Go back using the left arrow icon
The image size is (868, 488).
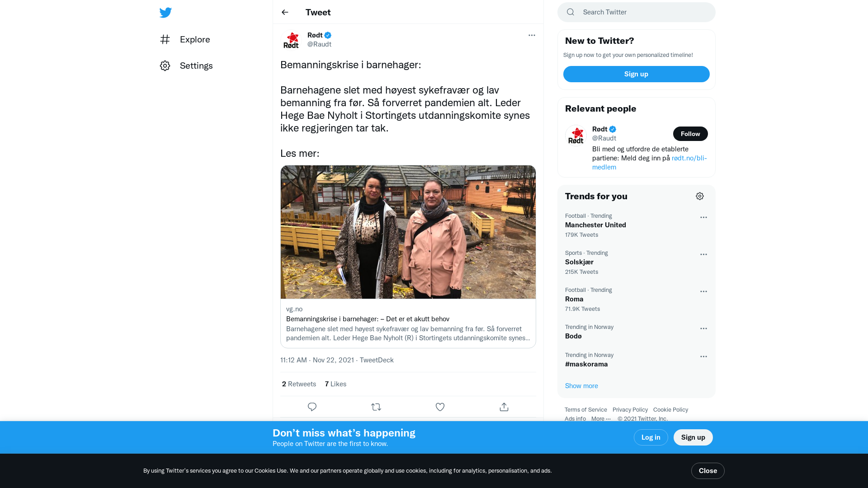(x=285, y=12)
